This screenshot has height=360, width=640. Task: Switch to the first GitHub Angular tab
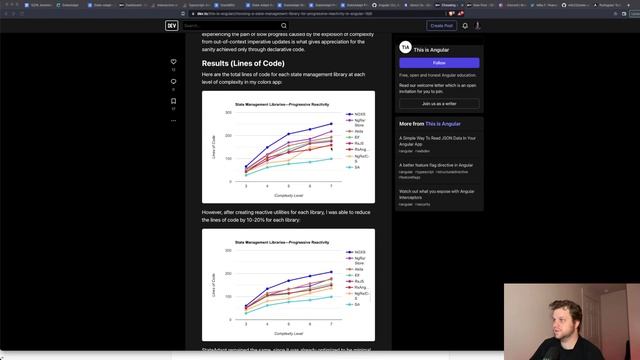click(x=386, y=5)
